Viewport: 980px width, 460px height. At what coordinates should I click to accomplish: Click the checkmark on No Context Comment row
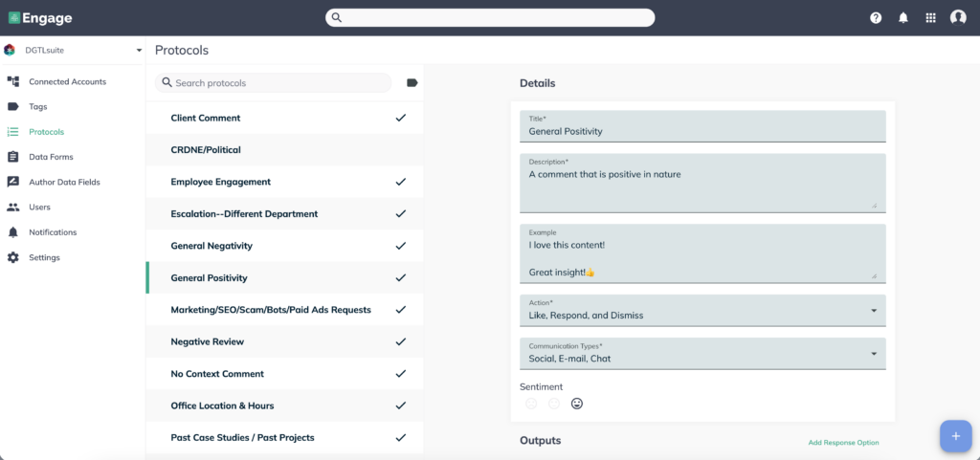pos(401,373)
